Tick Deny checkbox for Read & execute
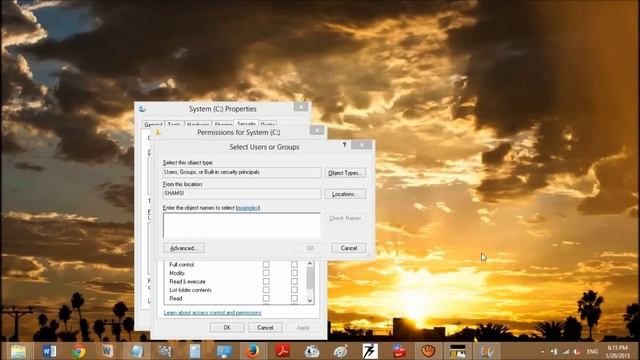Image resolution: width=640 pixels, height=360 pixels. 294,281
